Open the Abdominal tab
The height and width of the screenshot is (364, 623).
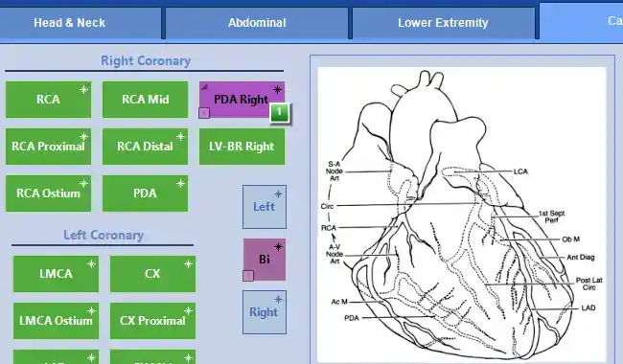click(x=257, y=23)
